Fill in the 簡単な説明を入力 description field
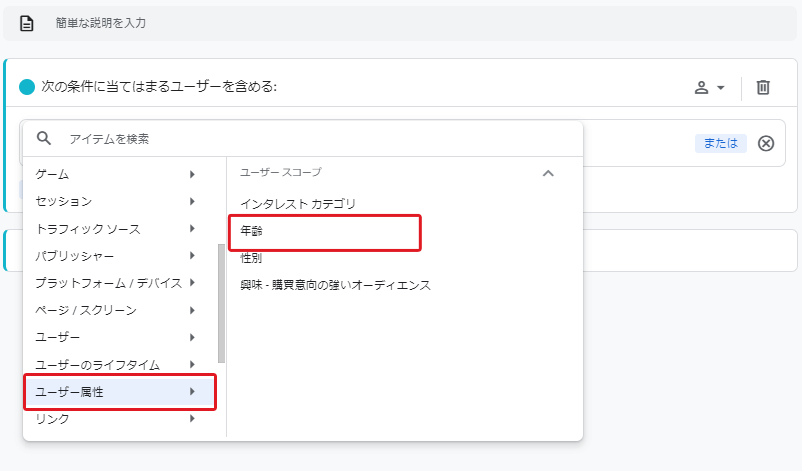 click(419, 23)
